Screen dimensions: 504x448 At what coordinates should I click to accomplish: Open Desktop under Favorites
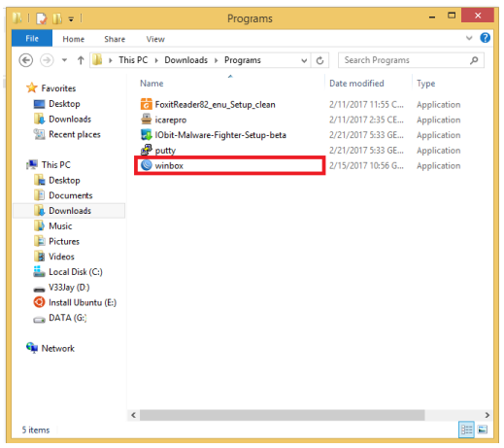click(x=56, y=104)
